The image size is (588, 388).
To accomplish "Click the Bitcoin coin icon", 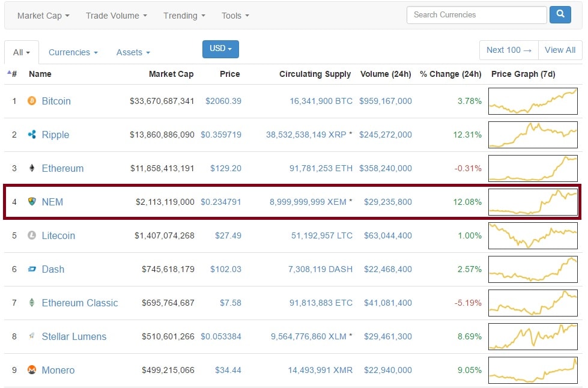I will click(x=32, y=101).
